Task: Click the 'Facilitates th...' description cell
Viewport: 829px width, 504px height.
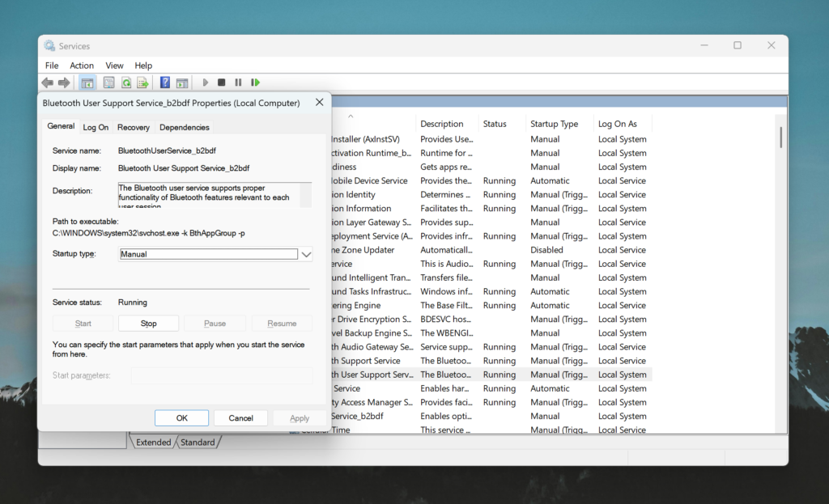Action: 447,208
